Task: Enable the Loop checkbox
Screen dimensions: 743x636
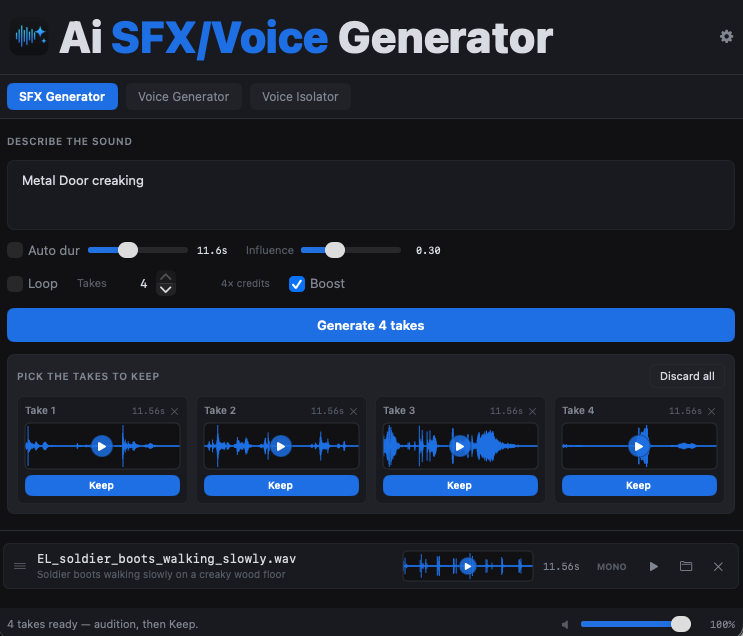Action: pos(15,283)
